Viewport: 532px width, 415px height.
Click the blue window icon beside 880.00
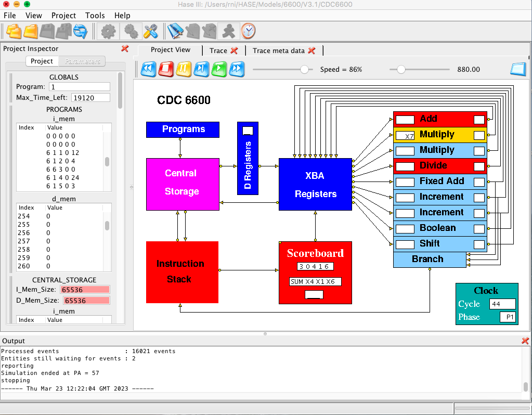[x=518, y=69]
